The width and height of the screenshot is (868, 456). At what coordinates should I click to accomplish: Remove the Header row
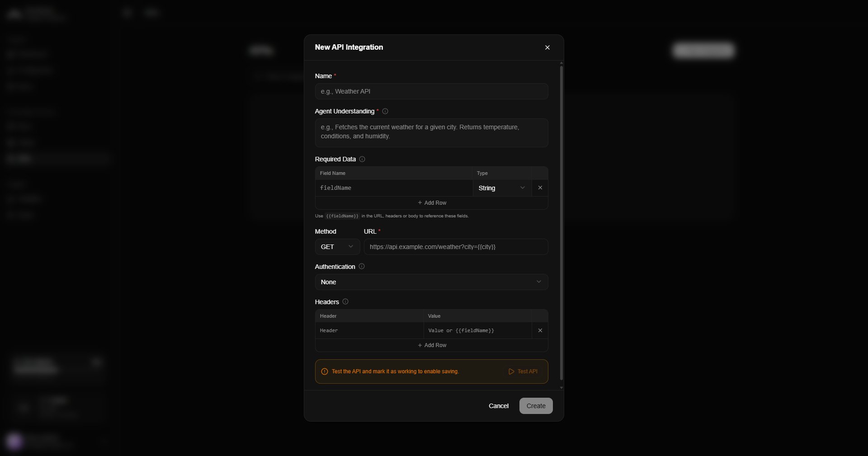pos(540,330)
